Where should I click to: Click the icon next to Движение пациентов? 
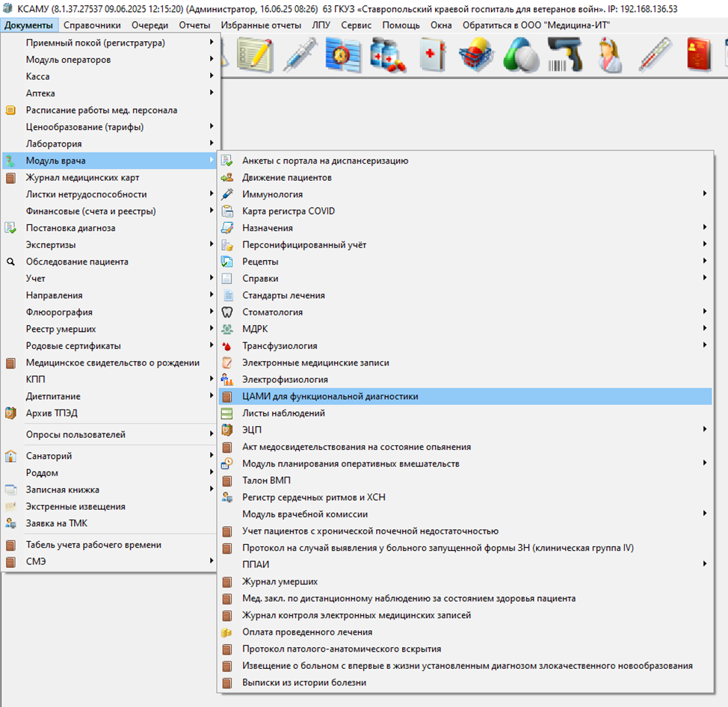(227, 177)
